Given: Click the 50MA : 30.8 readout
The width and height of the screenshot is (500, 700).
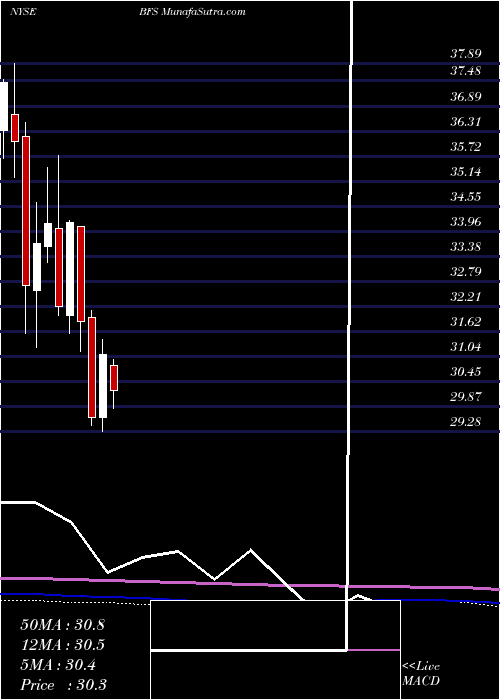Looking at the screenshot, I should click(62, 625).
